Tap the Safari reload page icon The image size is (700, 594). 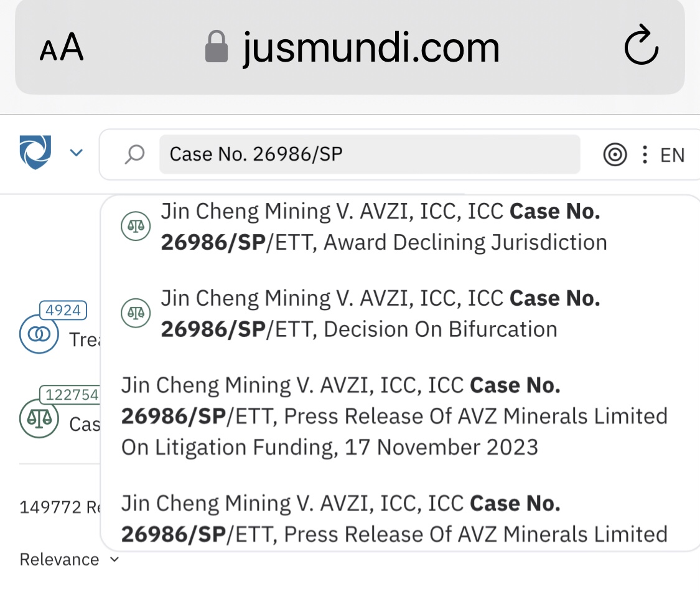[641, 48]
